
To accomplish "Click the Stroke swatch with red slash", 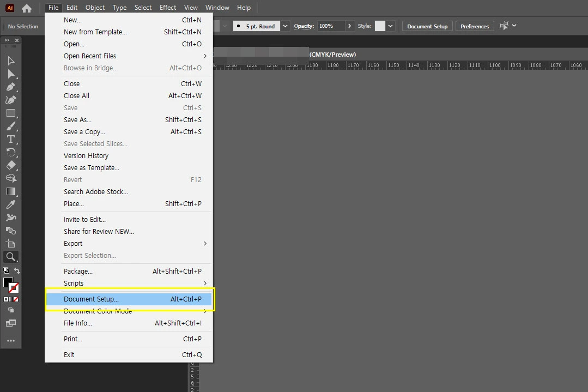I will point(14,288).
